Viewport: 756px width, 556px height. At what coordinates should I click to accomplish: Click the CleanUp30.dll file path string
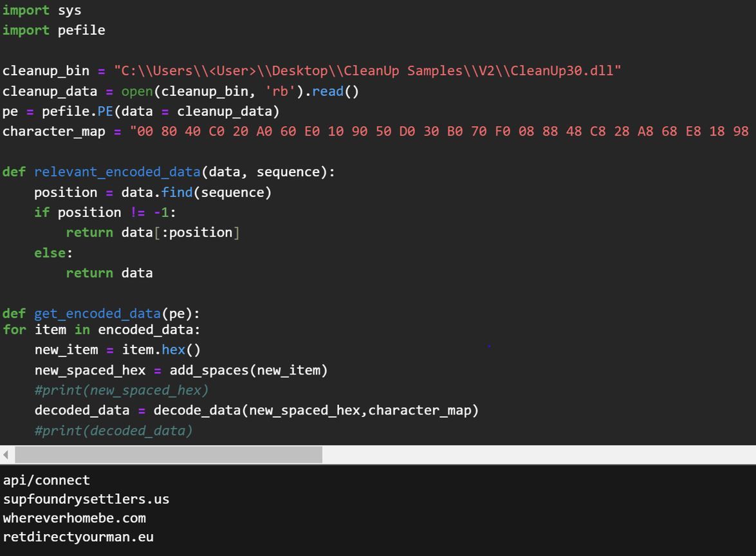coord(367,71)
